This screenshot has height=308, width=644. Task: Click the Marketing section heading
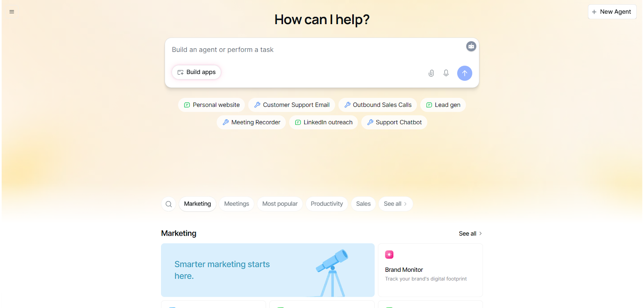click(x=179, y=233)
